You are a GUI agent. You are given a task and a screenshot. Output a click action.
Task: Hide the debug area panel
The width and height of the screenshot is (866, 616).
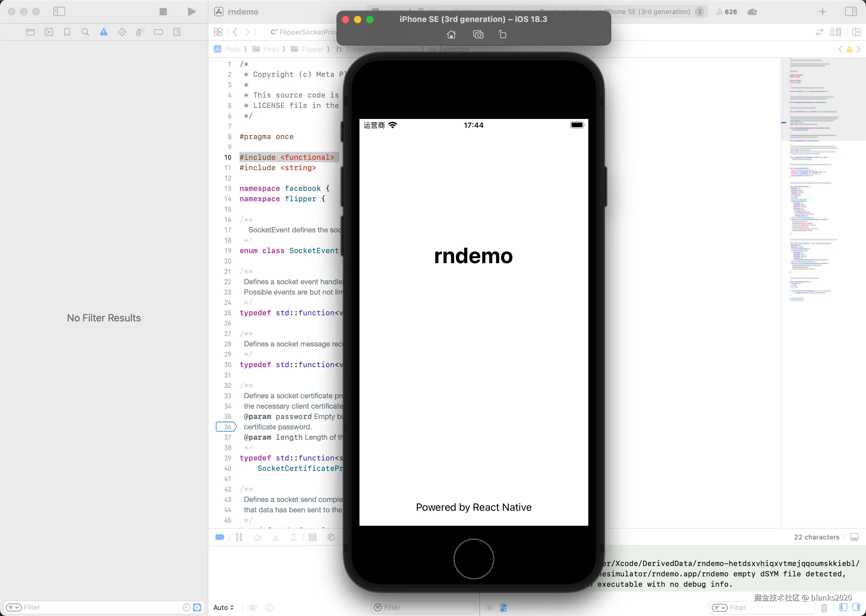tap(854, 537)
